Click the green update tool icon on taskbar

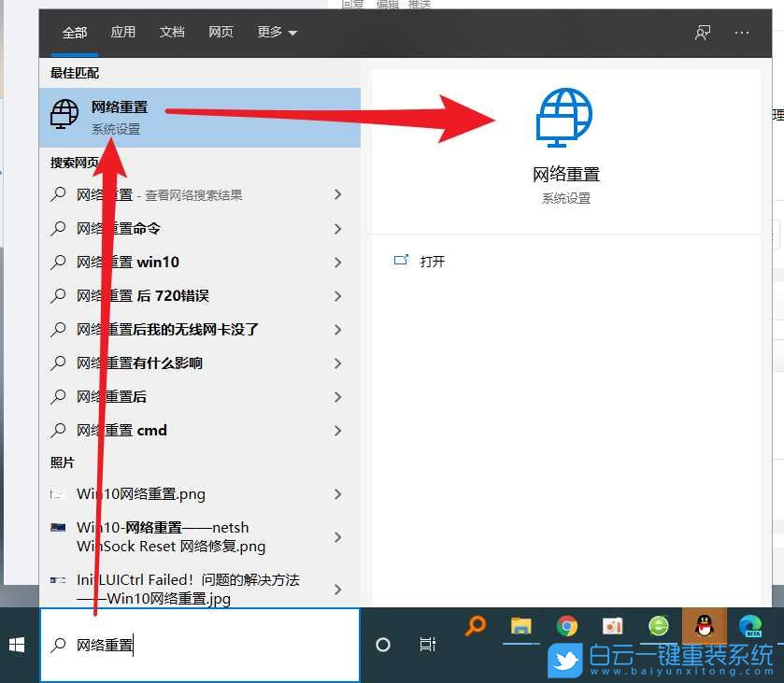pyautogui.click(x=659, y=626)
